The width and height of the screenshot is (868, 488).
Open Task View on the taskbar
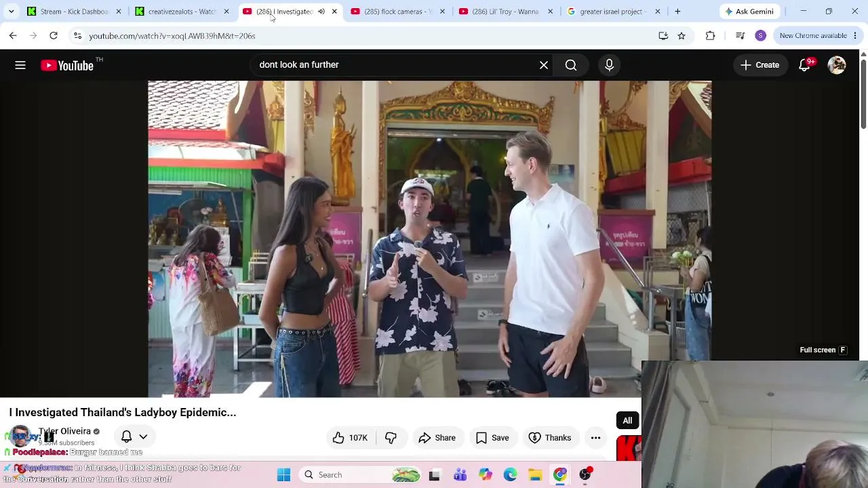[x=434, y=475]
